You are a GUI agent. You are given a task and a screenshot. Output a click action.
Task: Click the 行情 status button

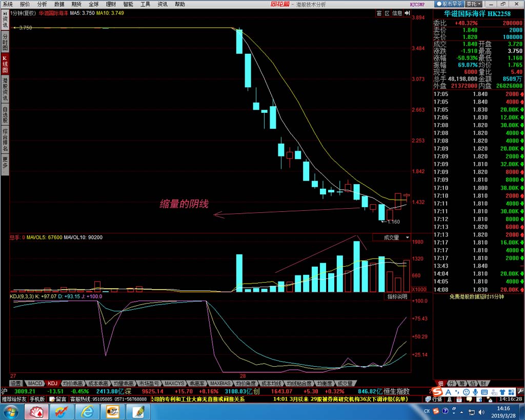[x=434, y=399]
